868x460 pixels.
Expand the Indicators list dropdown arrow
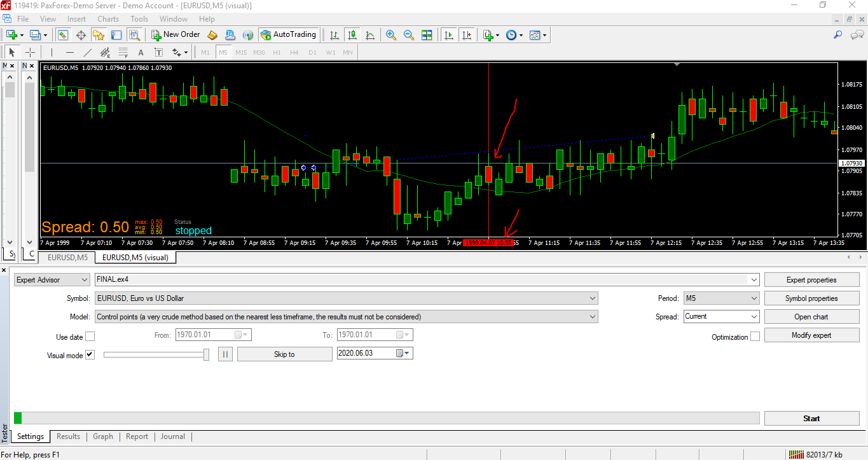point(499,35)
